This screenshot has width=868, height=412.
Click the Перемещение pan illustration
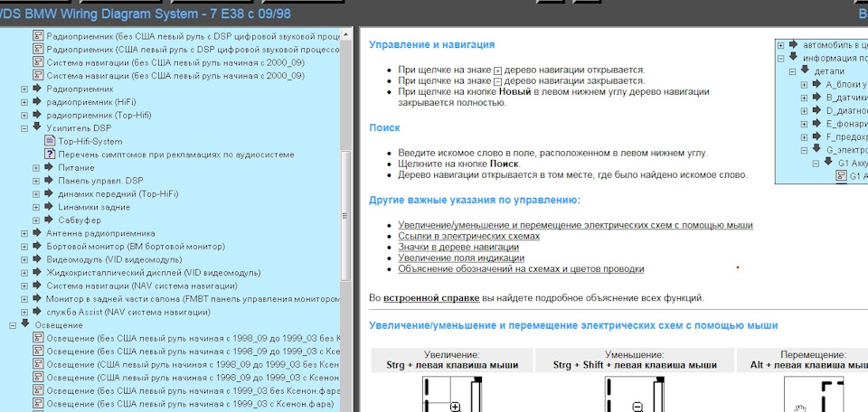[x=814, y=394]
